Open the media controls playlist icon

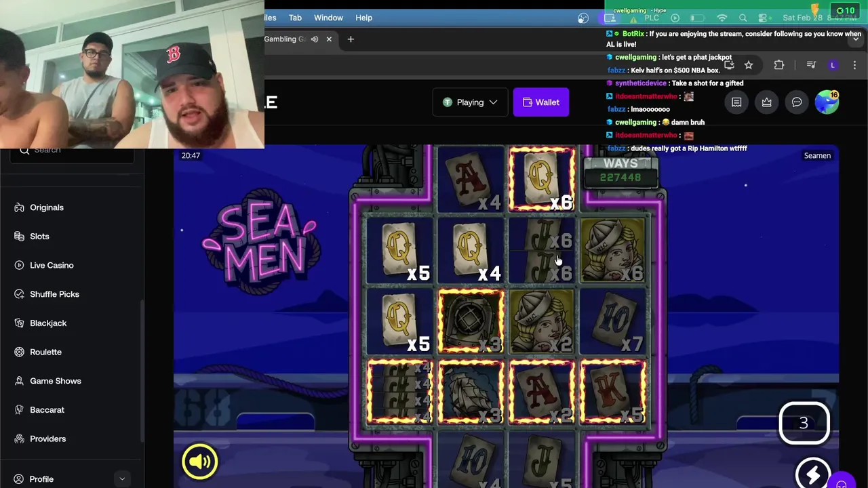click(811, 65)
